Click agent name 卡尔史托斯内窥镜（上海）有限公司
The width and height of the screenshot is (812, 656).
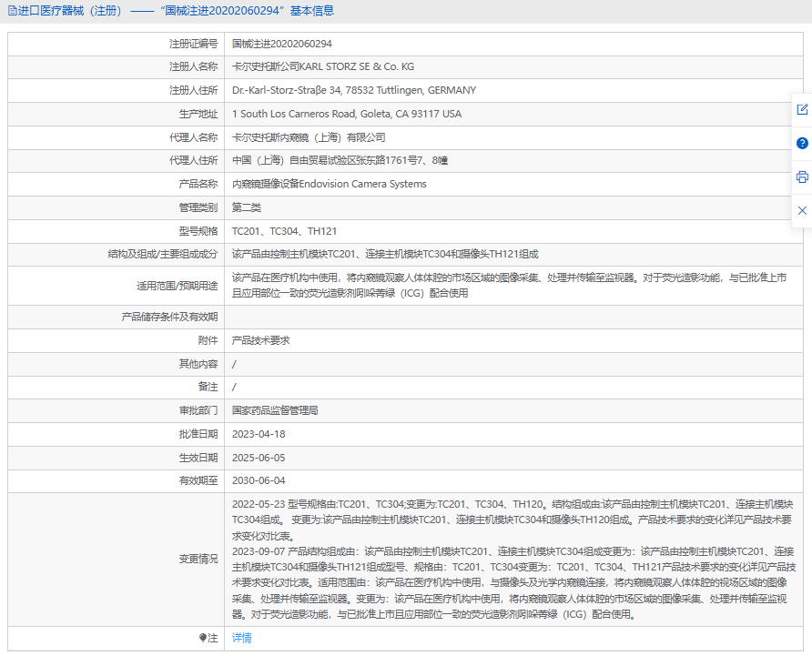coord(309,137)
